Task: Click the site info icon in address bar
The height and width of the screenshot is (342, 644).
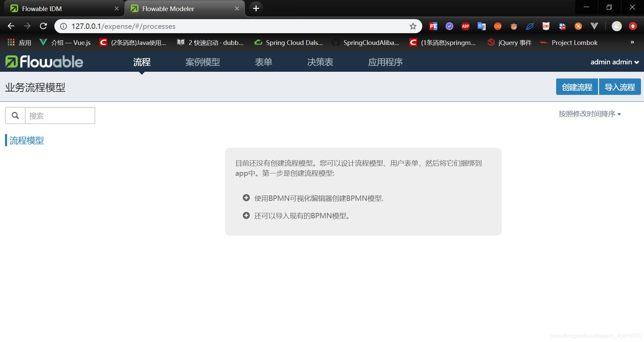Action: [x=63, y=26]
